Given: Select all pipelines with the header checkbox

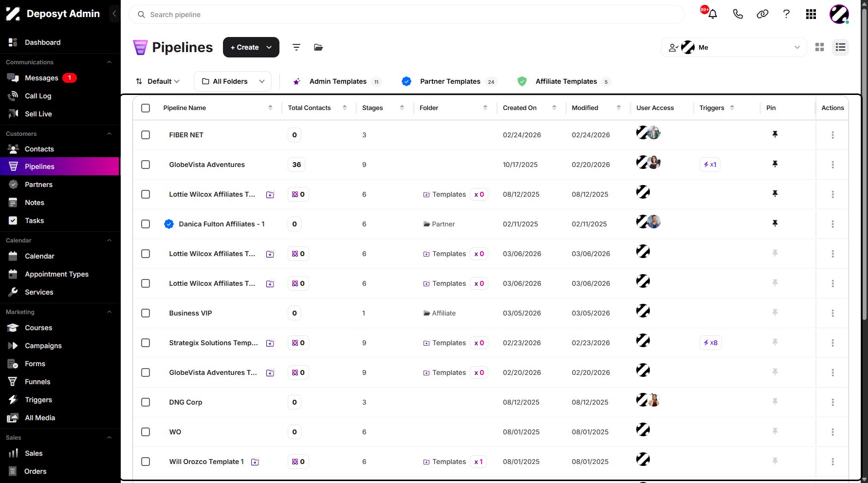Looking at the screenshot, I should 146,108.
